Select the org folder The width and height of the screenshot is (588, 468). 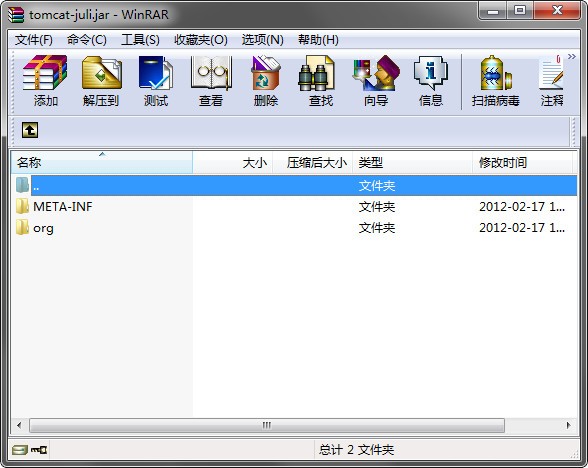click(43, 228)
